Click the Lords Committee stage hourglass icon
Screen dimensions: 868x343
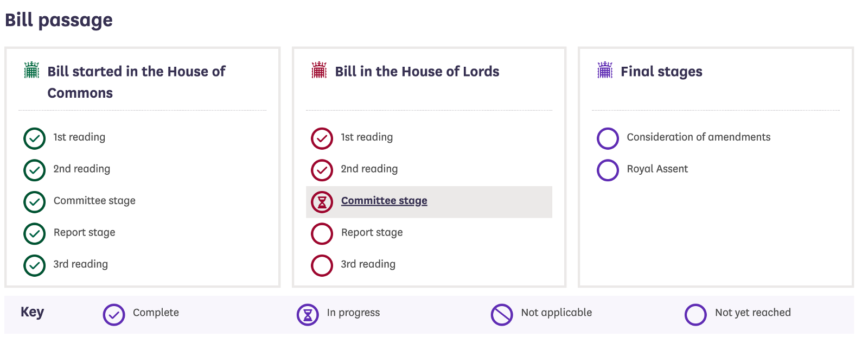[x=322, y=202]
